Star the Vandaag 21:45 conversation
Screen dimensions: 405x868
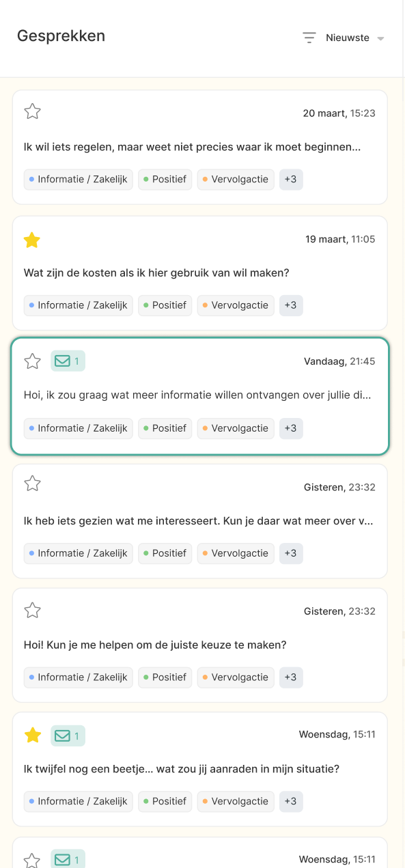click(32, 361)
